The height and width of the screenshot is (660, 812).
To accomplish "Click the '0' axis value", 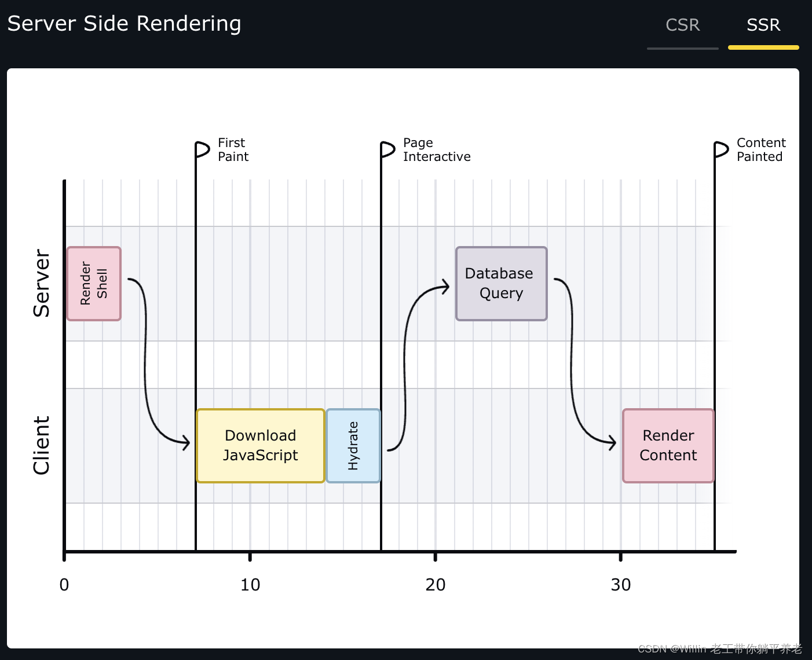I will [64, 585].
